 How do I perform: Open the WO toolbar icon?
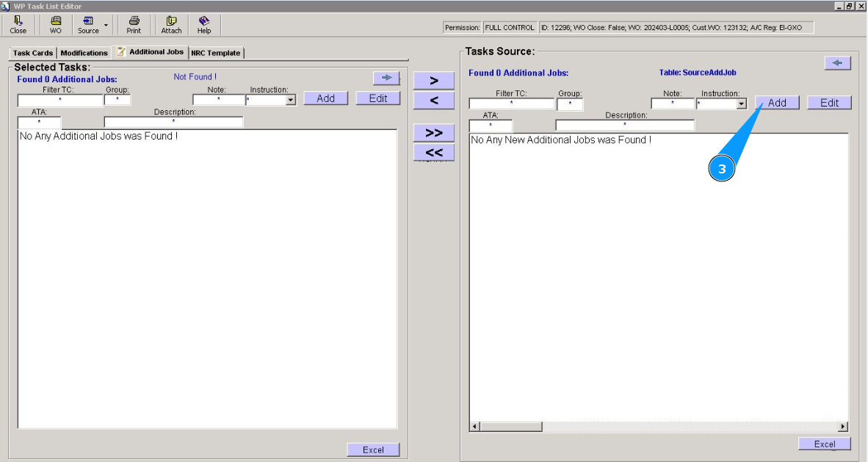click(55, 25)
